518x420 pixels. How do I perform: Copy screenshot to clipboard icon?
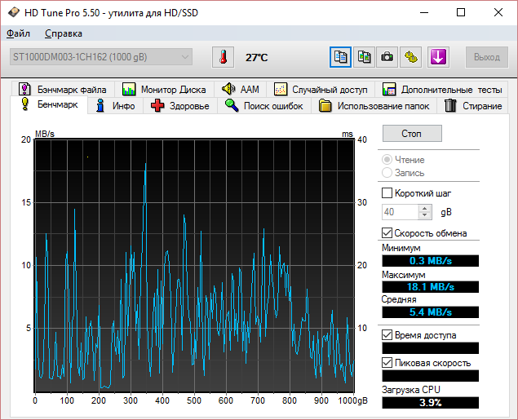(364, 57)
